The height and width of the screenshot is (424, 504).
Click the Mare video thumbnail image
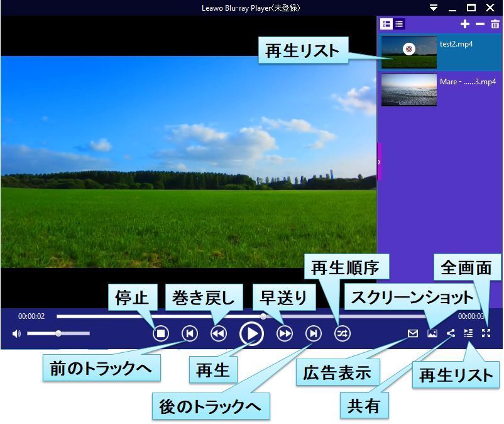(x=408, y=89)
